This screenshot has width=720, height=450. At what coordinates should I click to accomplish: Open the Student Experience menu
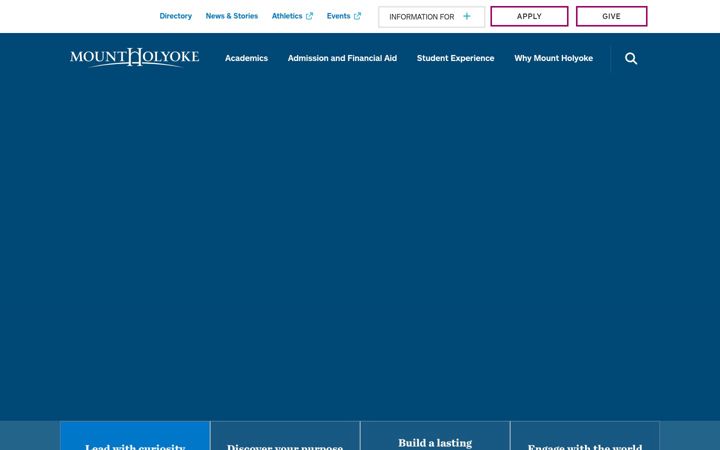point(456,58)
